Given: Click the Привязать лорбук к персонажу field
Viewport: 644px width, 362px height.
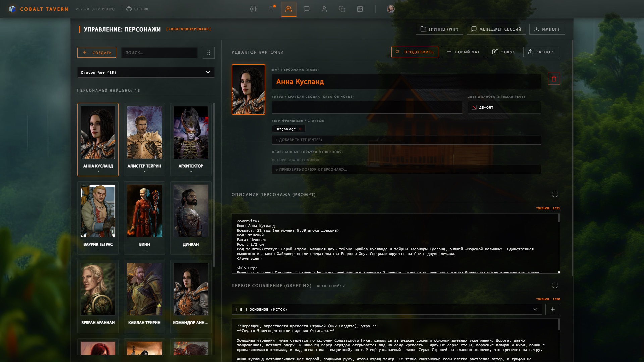Looking at the screenshot, I should (407, 170).
